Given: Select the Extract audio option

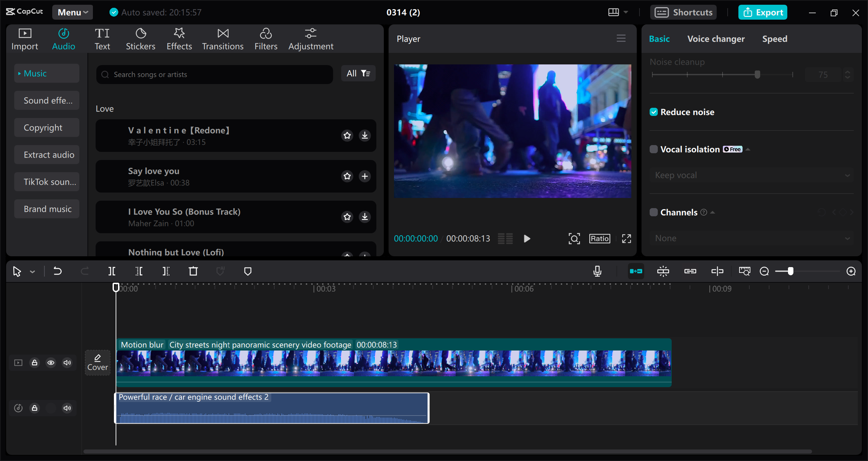Looking at the screenshot, I should [47, 155].
